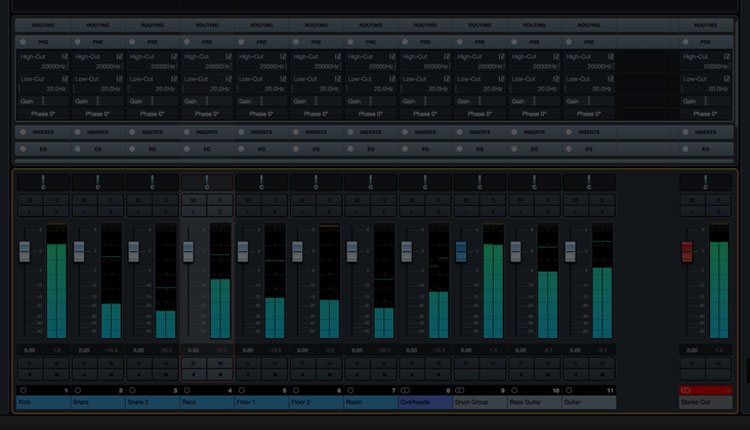Open Edit Channel Settings for Overheads channel

(x=438, y=211)
